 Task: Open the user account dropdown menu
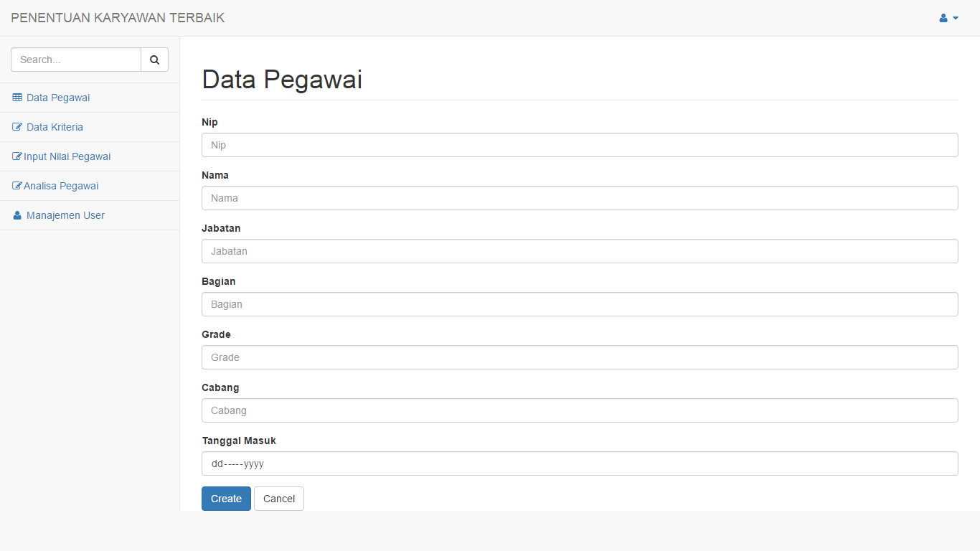948,18
